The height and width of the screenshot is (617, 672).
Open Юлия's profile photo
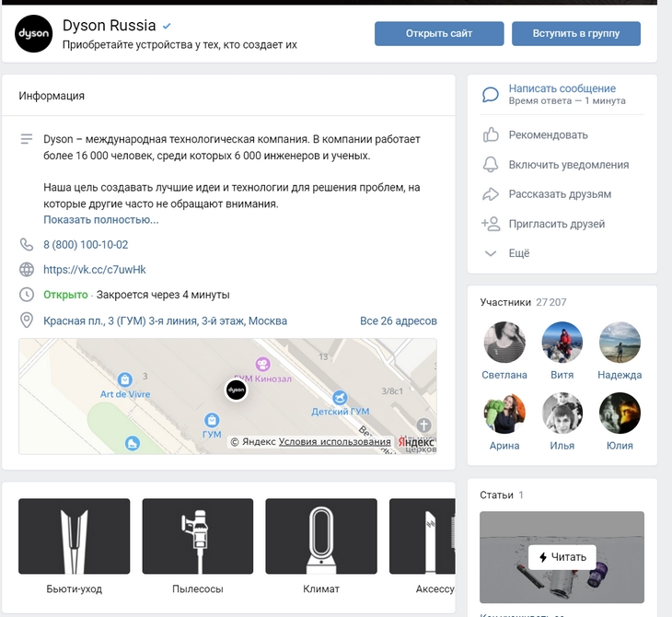pos(620,413)
